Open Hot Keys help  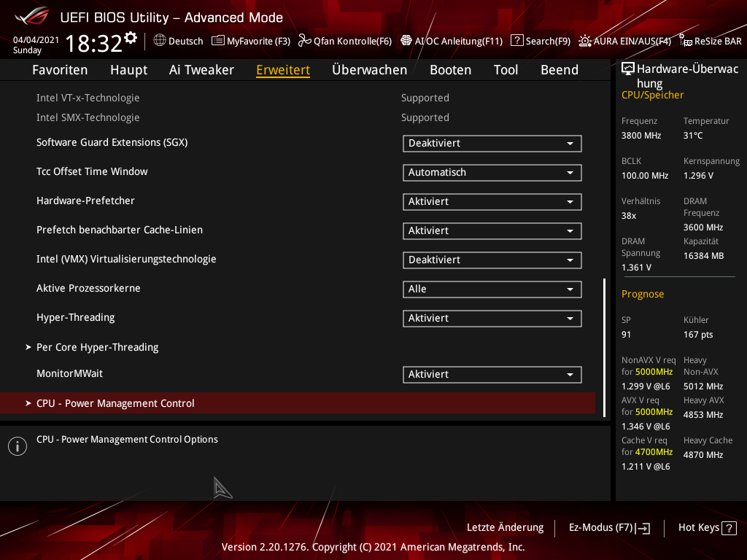point(707,528)
